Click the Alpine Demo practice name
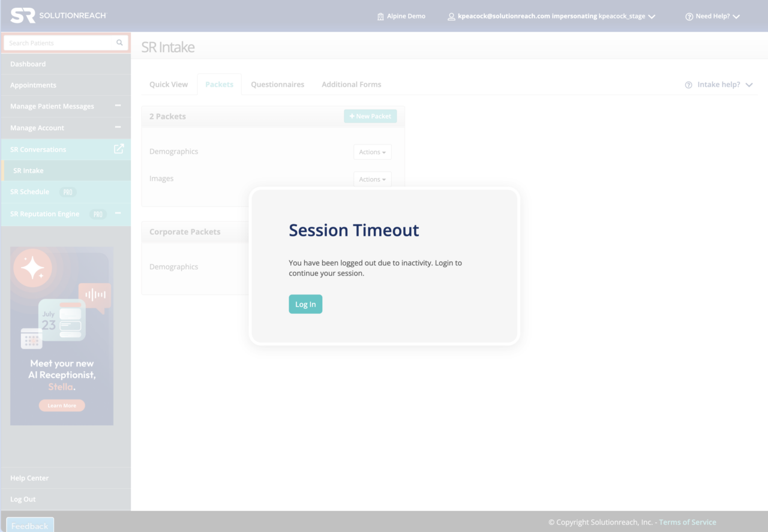The image size is (768, 532). tap(406, 16)
